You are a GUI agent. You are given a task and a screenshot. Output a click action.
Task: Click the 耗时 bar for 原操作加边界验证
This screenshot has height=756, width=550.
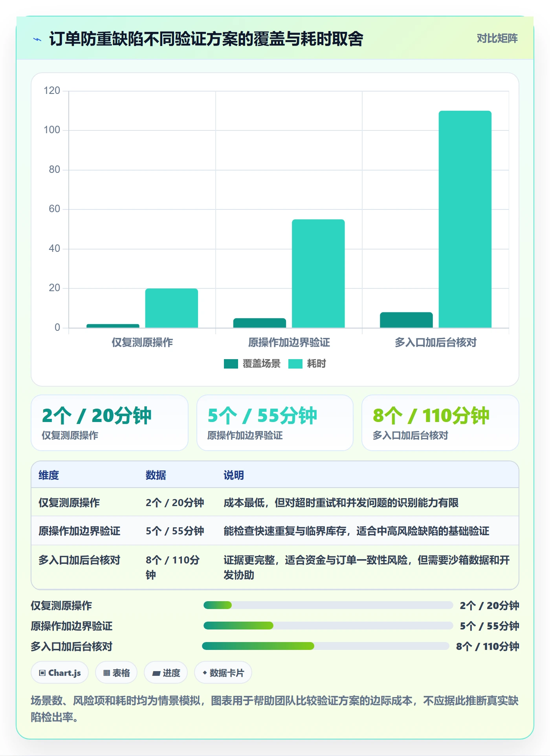coord(318,273)
